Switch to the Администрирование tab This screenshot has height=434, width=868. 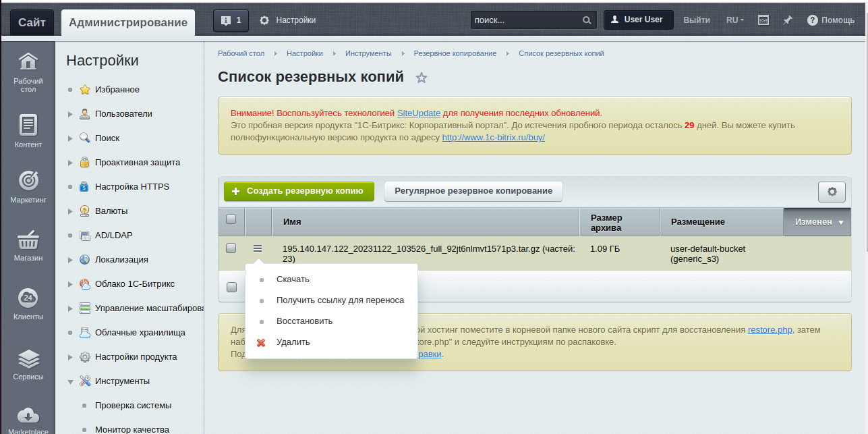coord(128,22)
